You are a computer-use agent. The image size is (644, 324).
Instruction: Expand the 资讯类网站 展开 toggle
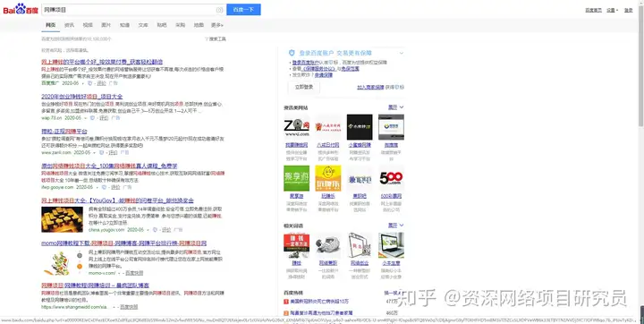396,107
